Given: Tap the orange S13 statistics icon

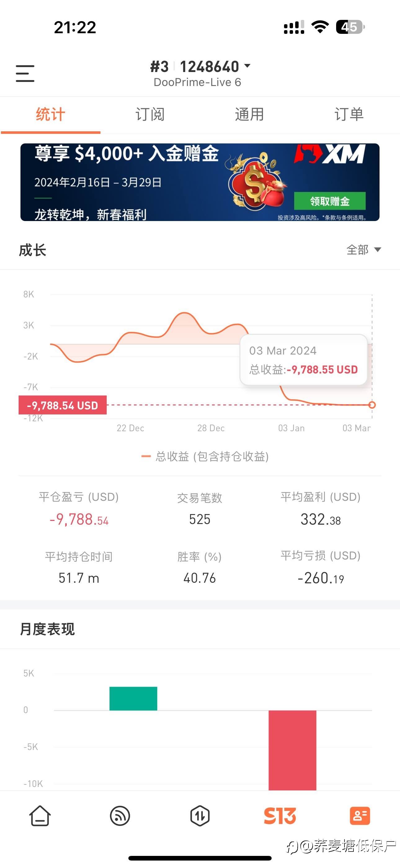Looking at the screenshot, I should [x=280, y=816].
